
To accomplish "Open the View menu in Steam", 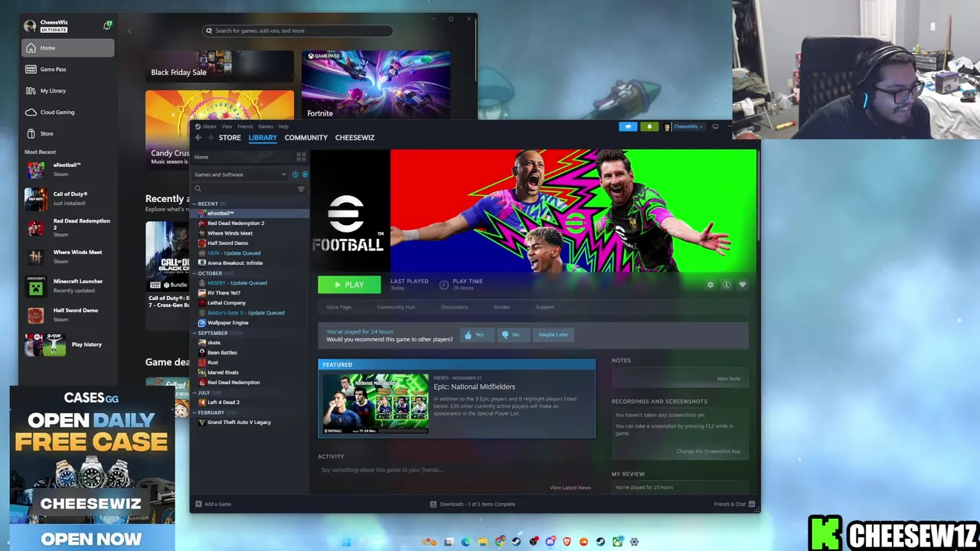I will [227, 126].
